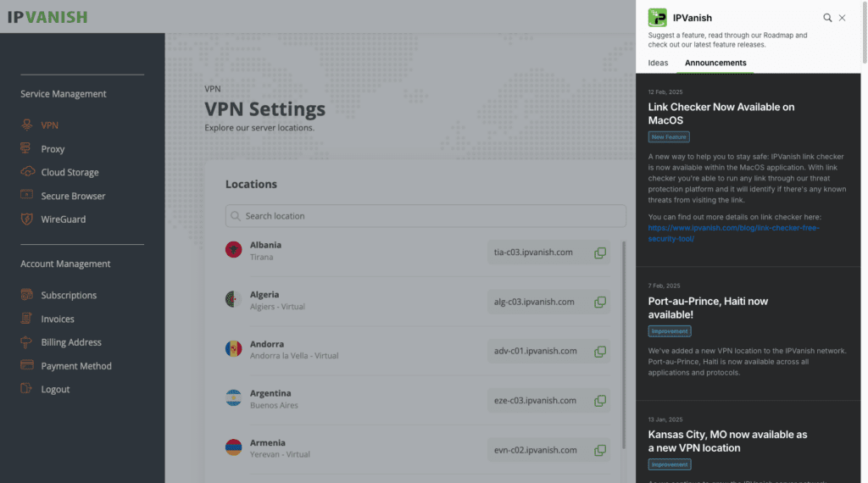Open Secure Browser label in sidebar
Screen dimensions: 868x483
[x=73, y=196]
